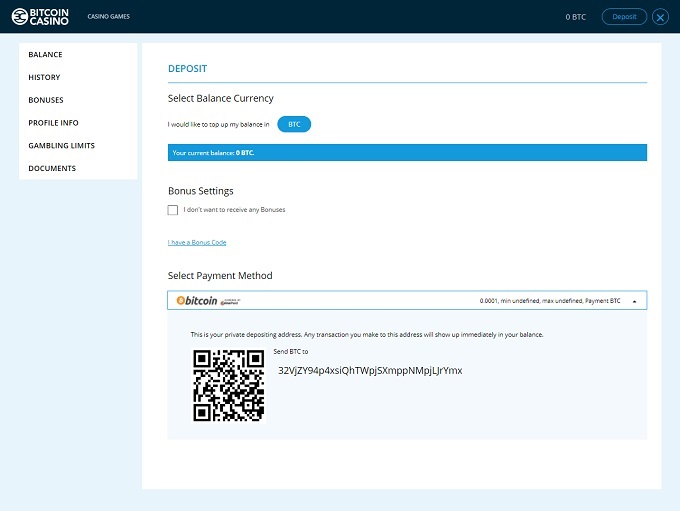The image size is (680, 511).
Task: Open the History section
Action: [44, 78]
